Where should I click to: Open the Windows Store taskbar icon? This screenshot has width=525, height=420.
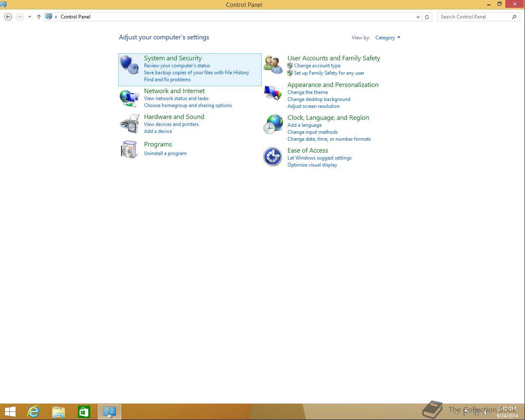84,412
